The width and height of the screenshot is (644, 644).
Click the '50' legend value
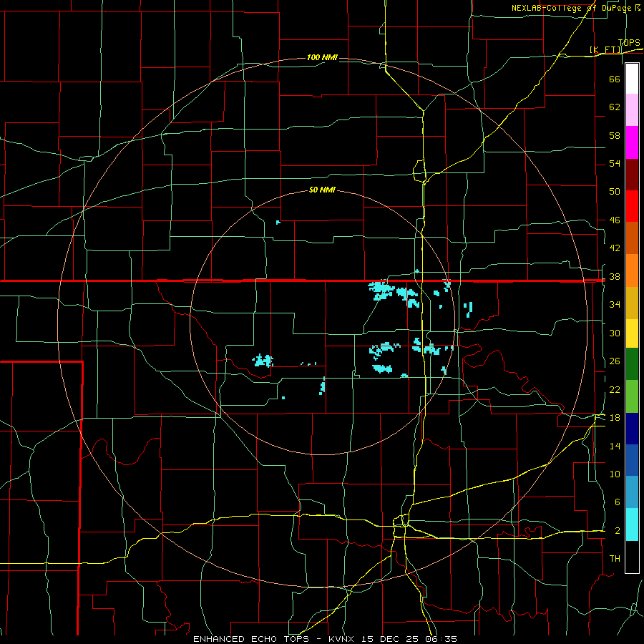click(x=615, y=192)
